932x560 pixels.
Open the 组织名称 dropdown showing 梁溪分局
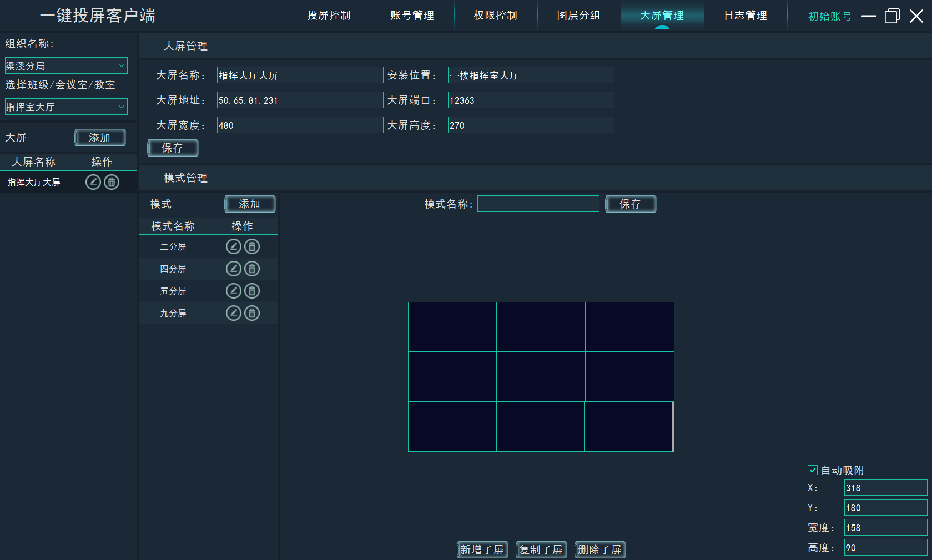coord(66,65)
